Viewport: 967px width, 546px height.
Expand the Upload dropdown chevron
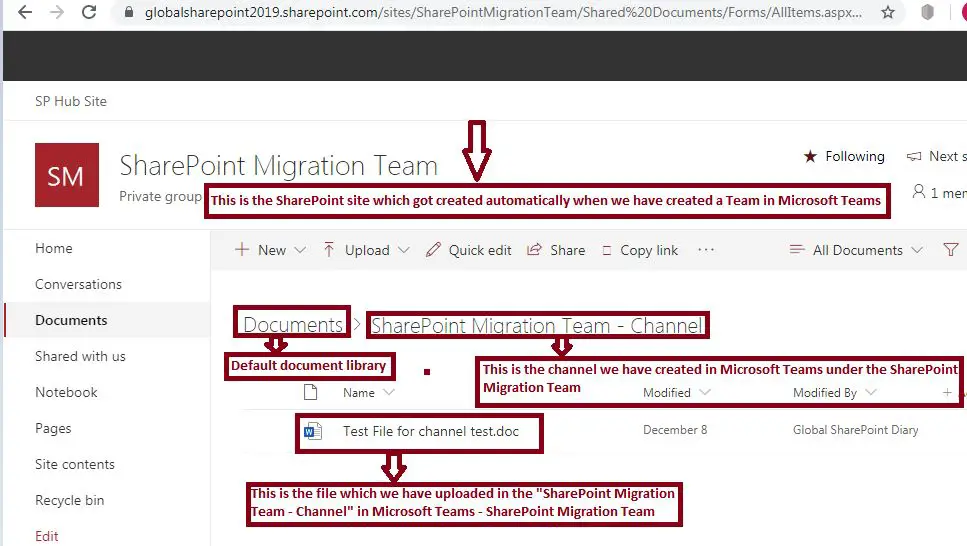(x=403, y=250)
